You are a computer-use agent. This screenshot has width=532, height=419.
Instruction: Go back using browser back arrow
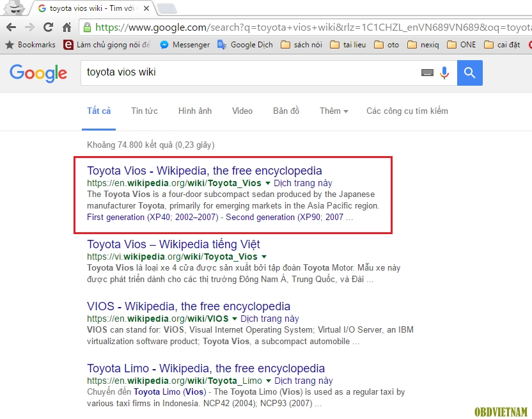(x=11, y=27)
